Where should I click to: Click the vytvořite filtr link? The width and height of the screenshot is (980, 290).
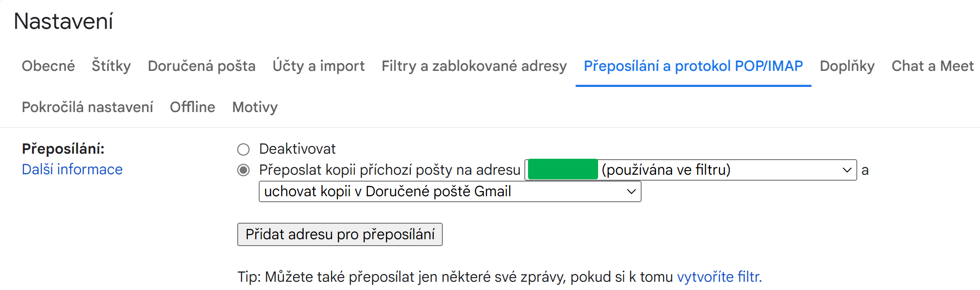(x=719, y=277)
